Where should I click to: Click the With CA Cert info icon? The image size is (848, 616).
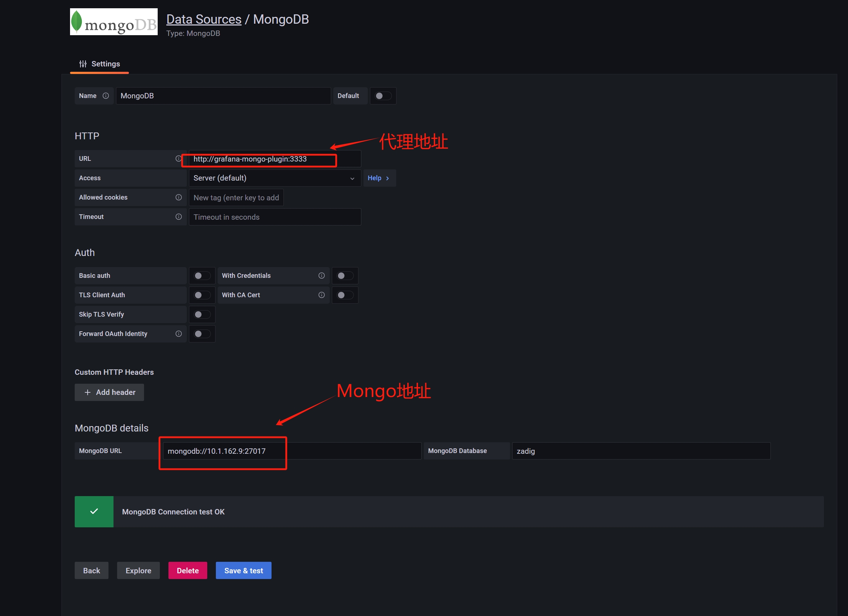[x=321, y=295]
